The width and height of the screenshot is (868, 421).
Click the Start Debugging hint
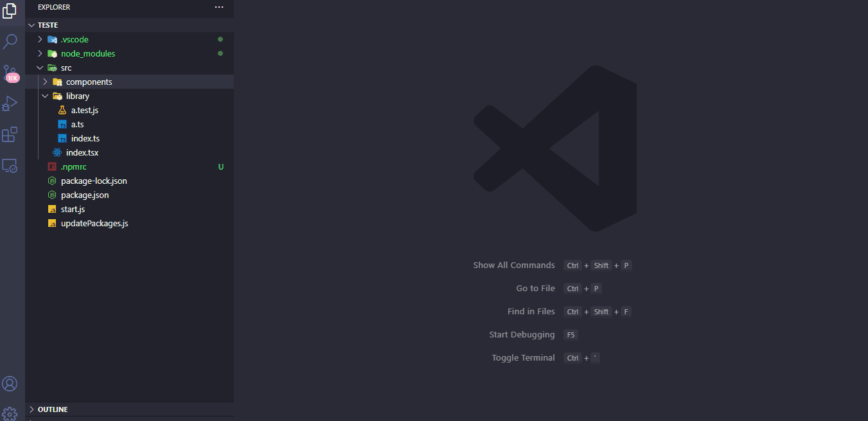[x=522, y=334]
